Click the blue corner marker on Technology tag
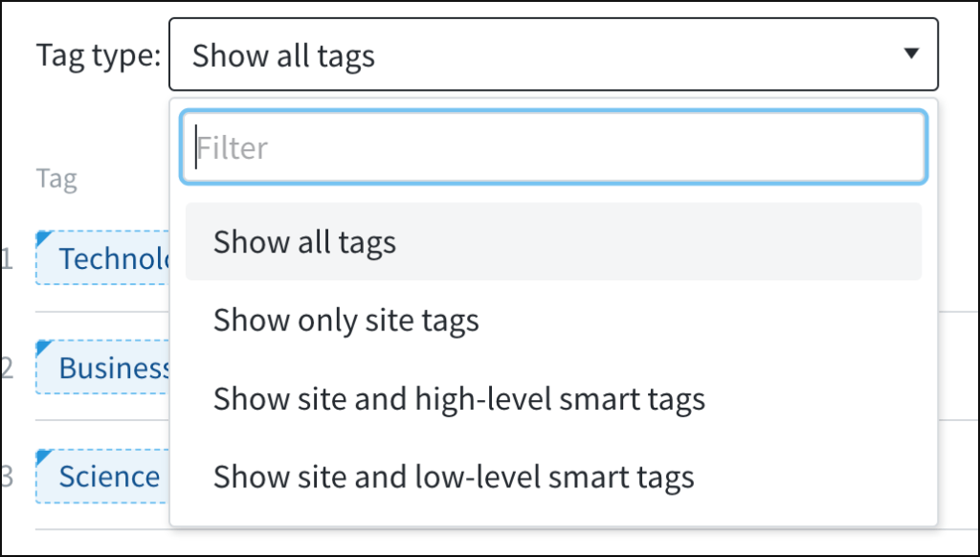This screenshot has height=557, width=980. [x=42, y=236]
